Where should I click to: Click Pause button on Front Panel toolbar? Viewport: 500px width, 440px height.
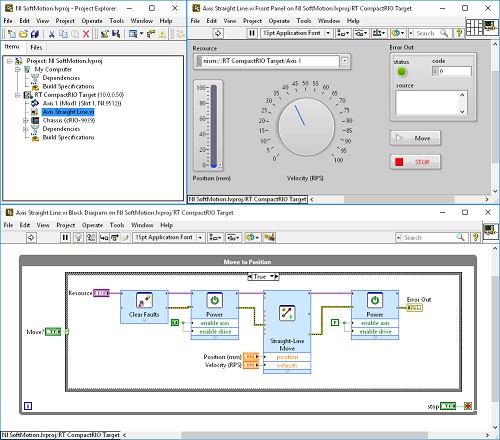pos(252,33)
